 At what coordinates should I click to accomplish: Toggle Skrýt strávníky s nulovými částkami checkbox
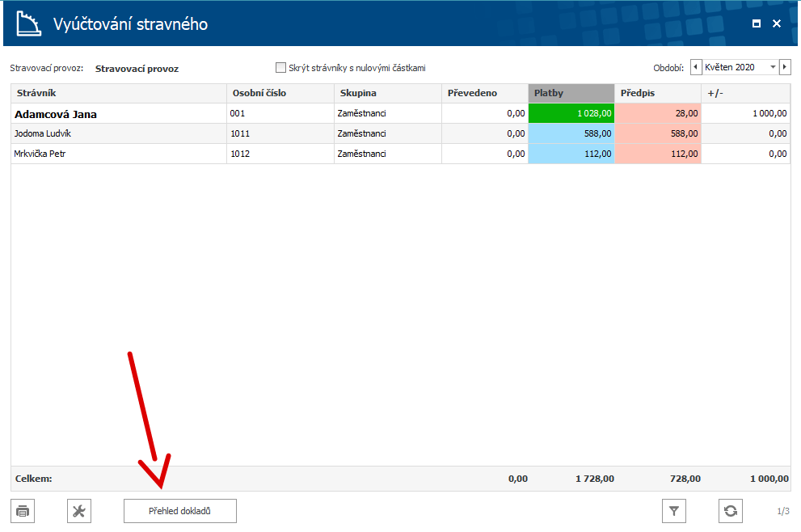[280, 67]
